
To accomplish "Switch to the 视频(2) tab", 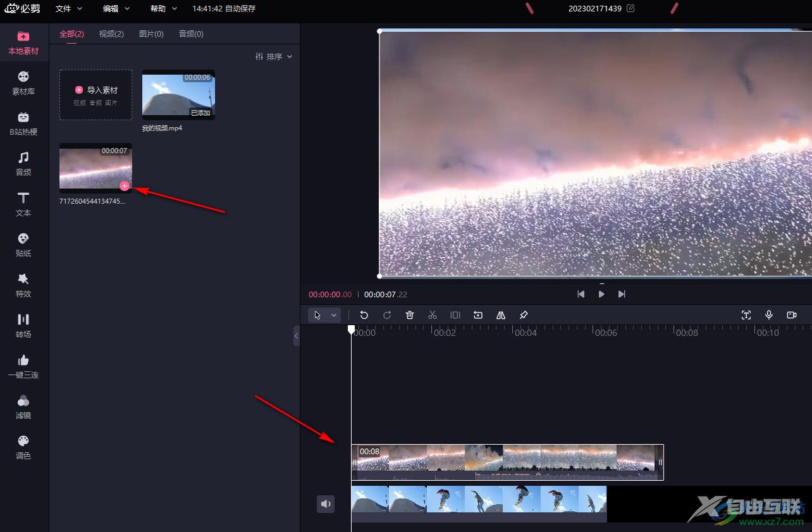I will (111, 34).
